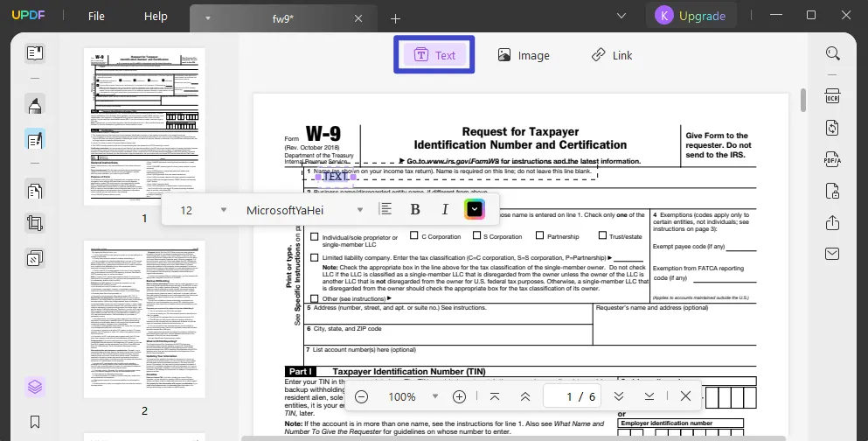Open the zoom level dropdown
Screen dimensions: 868x441
point(435,396)
